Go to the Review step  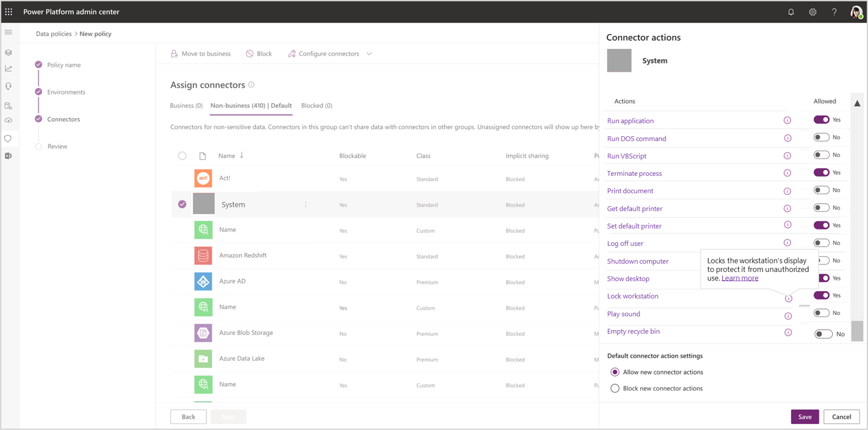coord(57,146)
